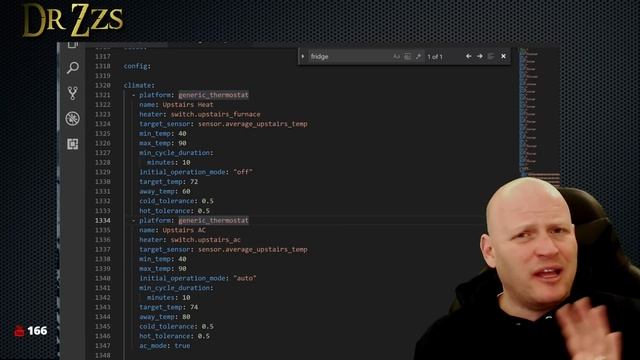The width and height of the screenshot is (640, 360).
Task: Click max_temp value 90 on line 1326
Action: pos(182,143)
